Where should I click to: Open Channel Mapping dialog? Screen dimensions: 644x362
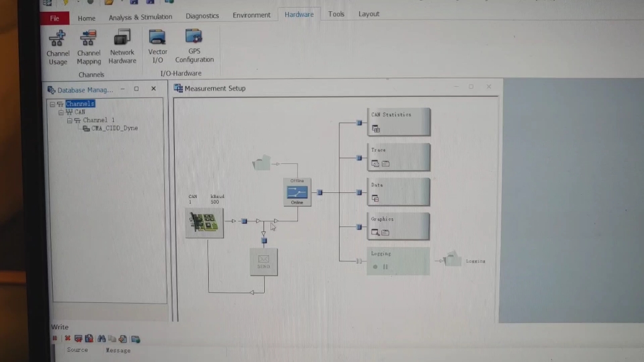[x=88, y=47]
